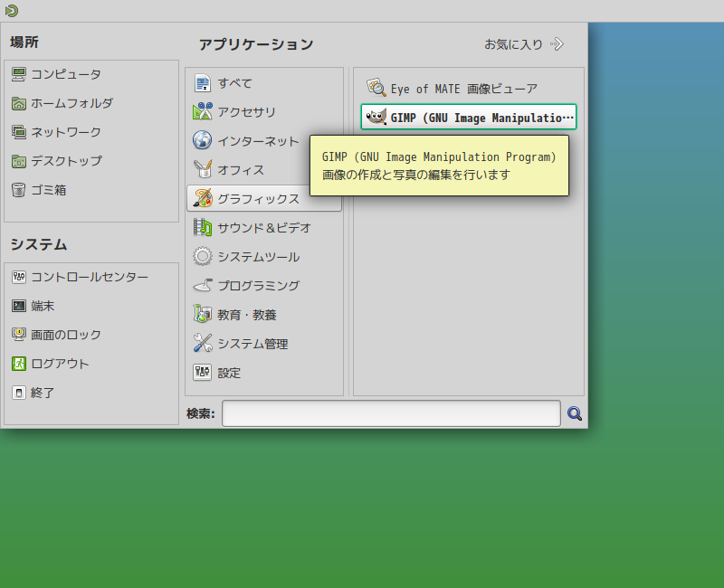This screenshot has width=724, height=588.
Task: Click the コンピュータ computer icon
Action: pos(18,74)
